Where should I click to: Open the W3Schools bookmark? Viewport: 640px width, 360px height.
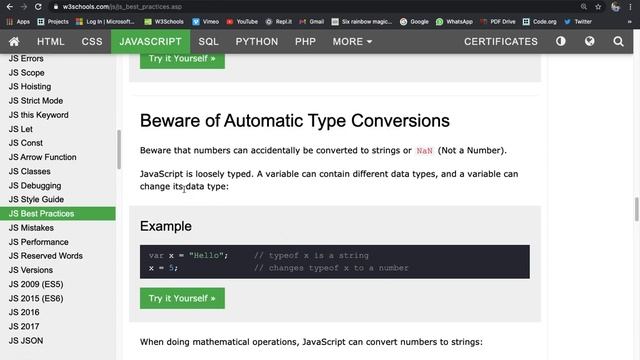tap(164, 22)
